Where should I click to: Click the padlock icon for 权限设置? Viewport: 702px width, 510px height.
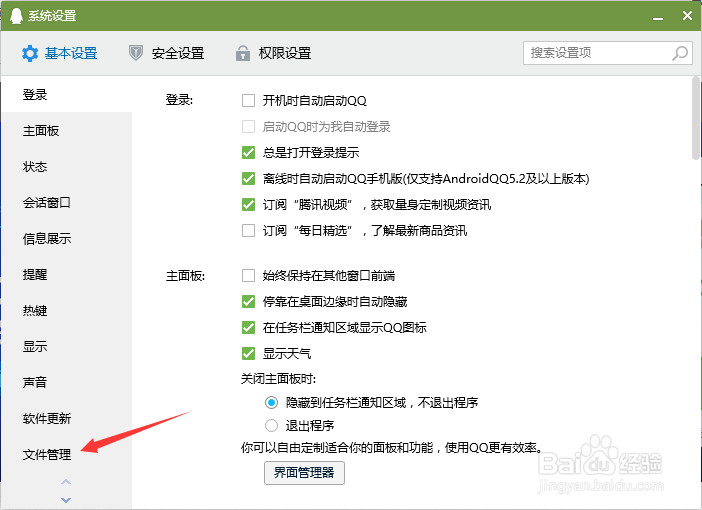coord(243,53)
